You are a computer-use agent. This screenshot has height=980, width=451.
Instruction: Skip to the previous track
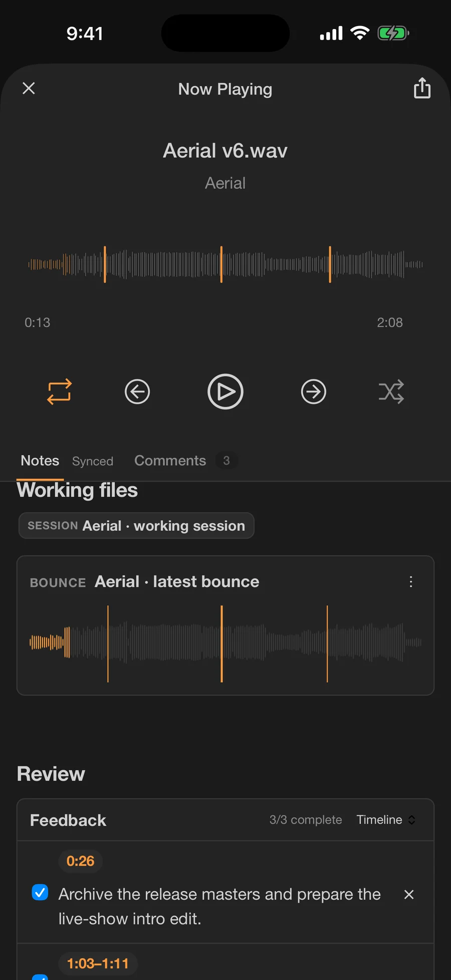point(137,391)
